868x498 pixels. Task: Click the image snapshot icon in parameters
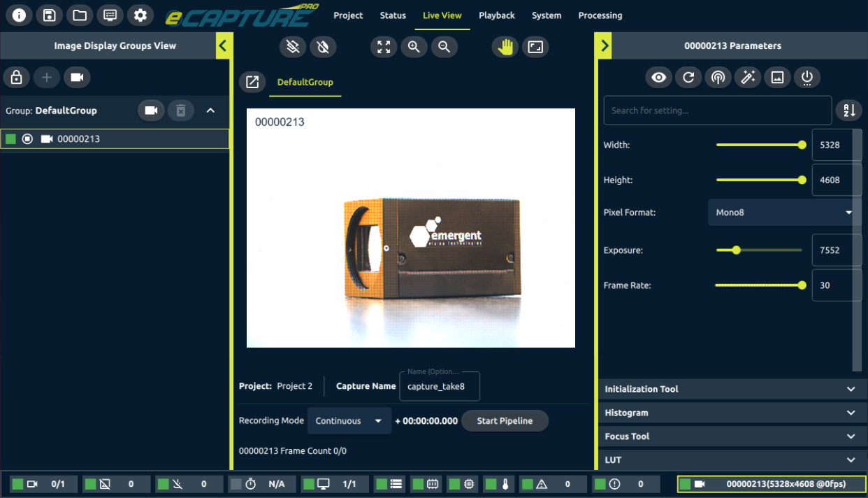pos(777,77)
